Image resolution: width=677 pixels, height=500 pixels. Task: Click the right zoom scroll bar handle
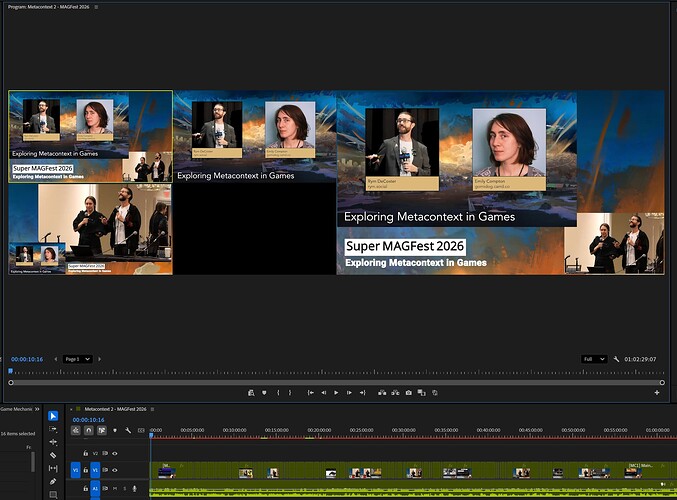(x=662, y=383)
